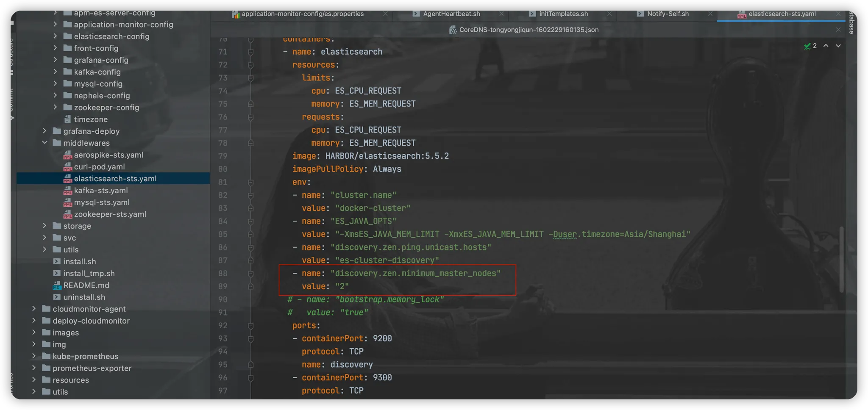The width and height of the screenshot is (868, 410).
Task: Close the AgentHeartbeat.sh tab
Action: (501, 14)
